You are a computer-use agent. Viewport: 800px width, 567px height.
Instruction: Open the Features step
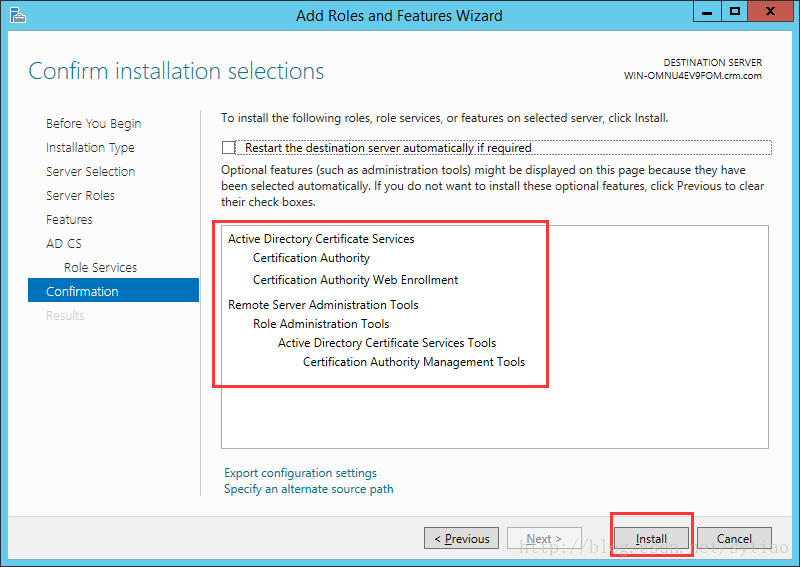pos(69,219)
